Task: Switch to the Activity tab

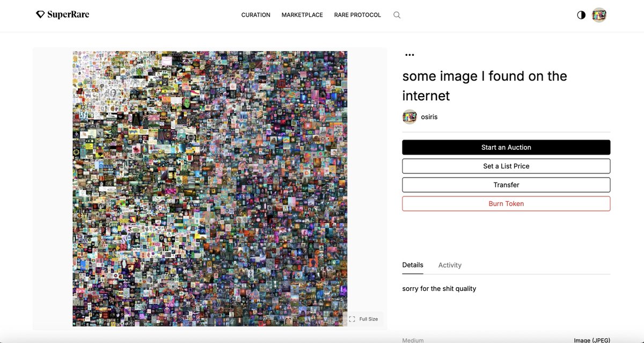Action: tap(450, 265)
